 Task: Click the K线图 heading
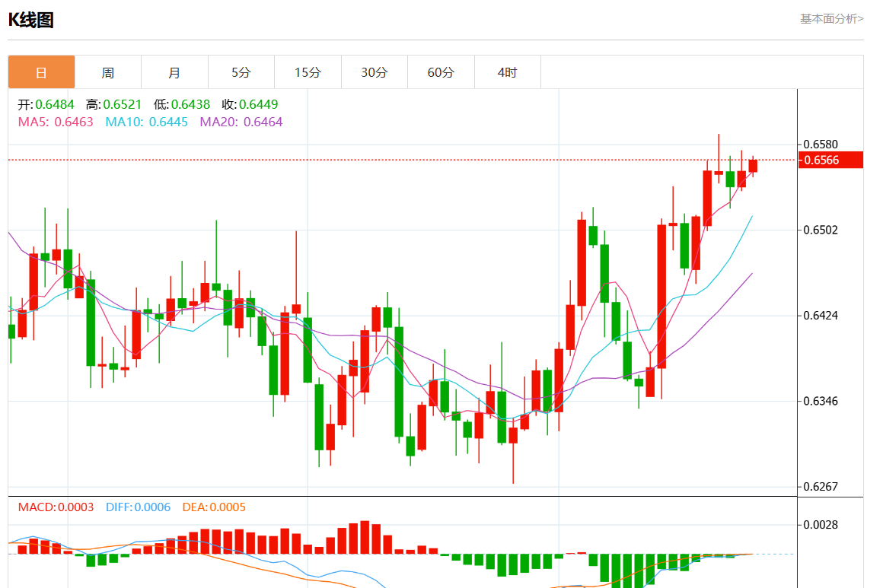[31, 20]
